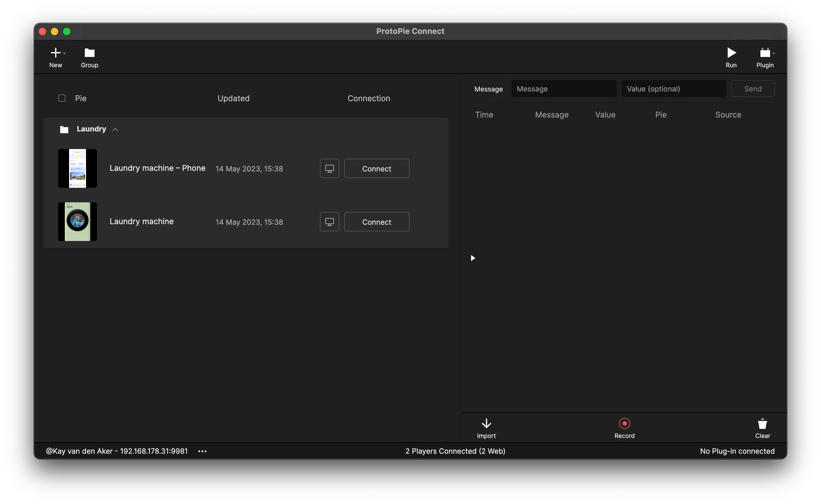Focus the Message input field
The height and width of the screenshot is (504, 821).
564,89
